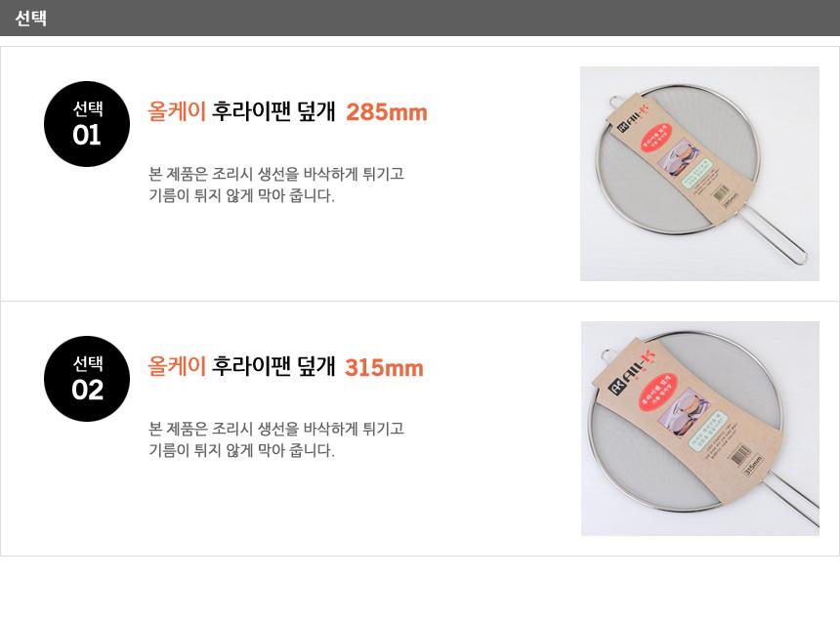
Task: Click the first description line under the 285mm title
Action: tap(276, 174)
